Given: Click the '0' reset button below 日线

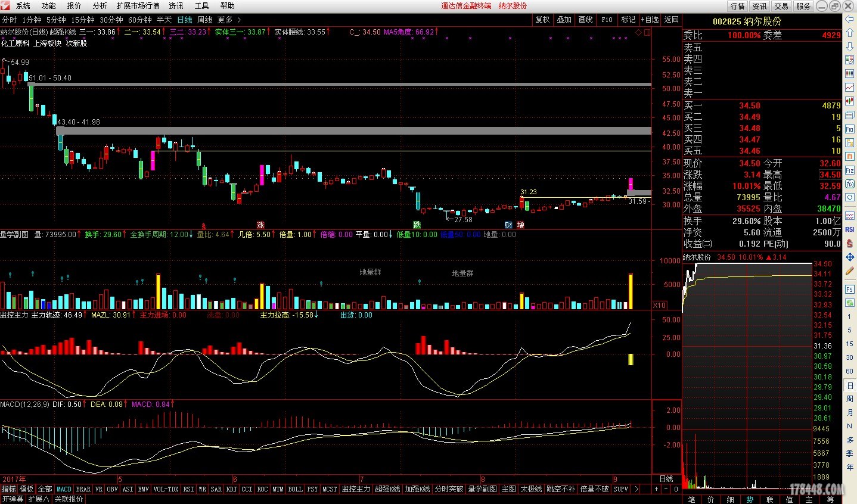Looking at the screenshot, I should [x=676, y=489].
